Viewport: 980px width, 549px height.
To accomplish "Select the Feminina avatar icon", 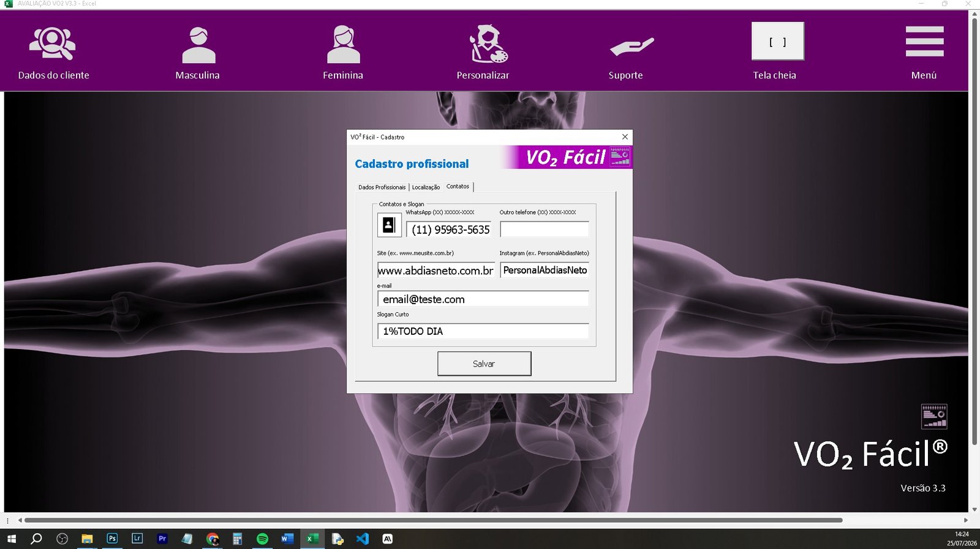I will tap(343, 44).
